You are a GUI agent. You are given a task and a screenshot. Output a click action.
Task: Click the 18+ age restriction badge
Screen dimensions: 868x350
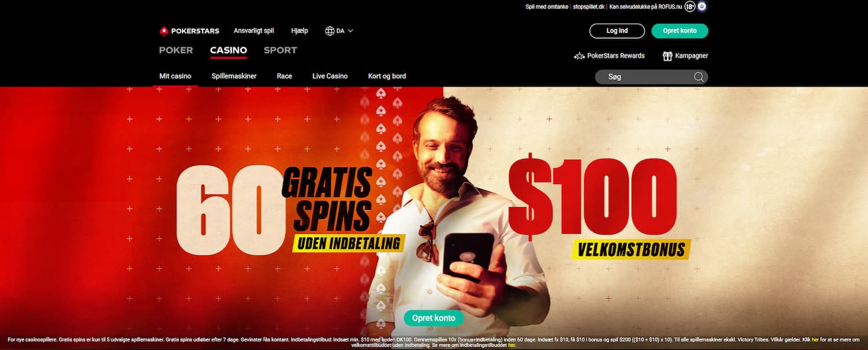tap(689, 7)
